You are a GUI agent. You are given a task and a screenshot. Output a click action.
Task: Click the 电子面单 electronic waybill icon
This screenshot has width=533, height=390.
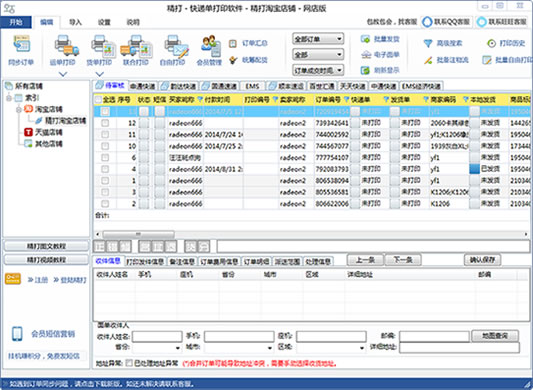365,54
